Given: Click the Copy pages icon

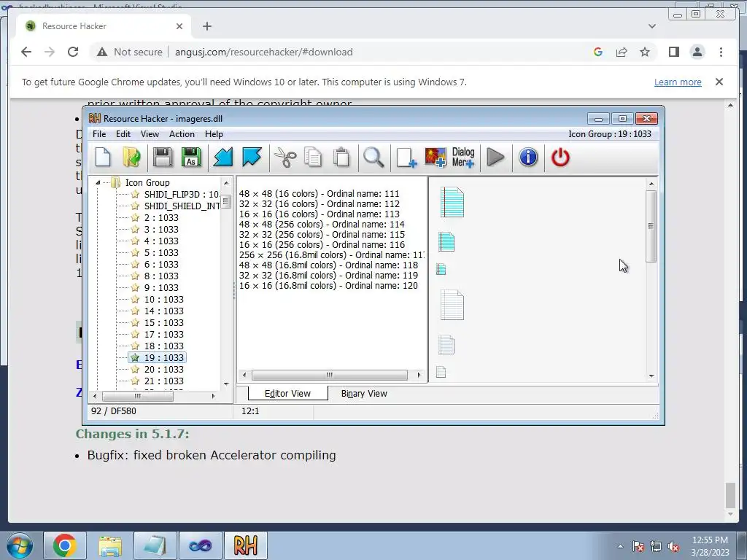Looking at the screenshot, I should [313, 157].
